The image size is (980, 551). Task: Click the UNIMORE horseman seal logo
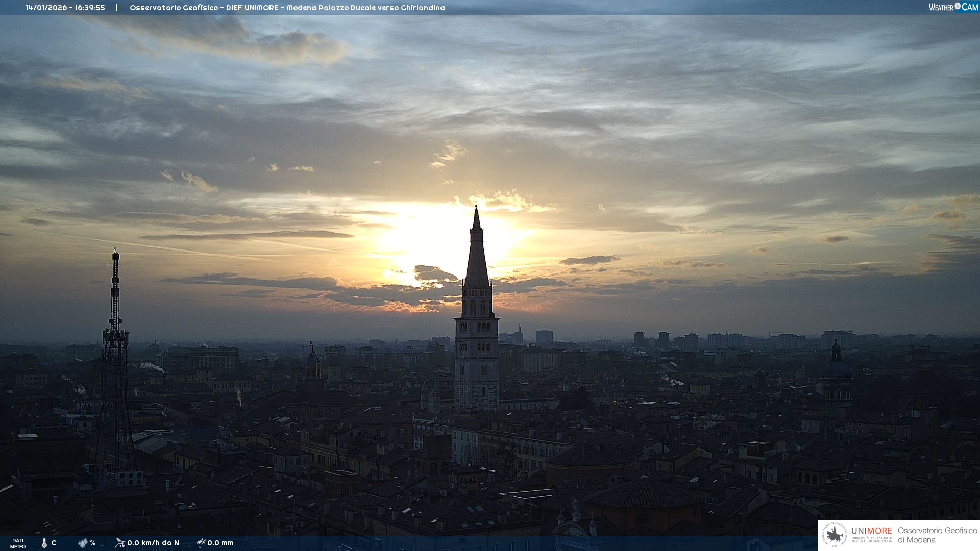[x=835, y=535]
